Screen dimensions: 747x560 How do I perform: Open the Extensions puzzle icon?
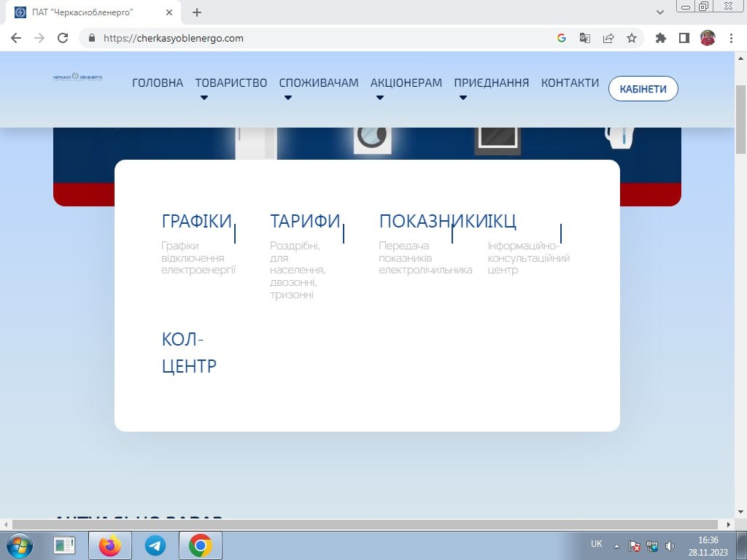(661, 39)
